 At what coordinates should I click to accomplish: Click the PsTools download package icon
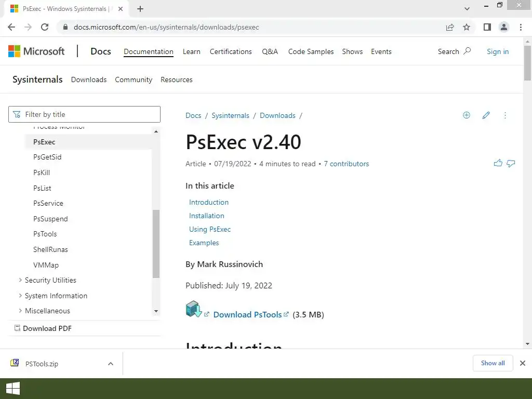point(194,309)
